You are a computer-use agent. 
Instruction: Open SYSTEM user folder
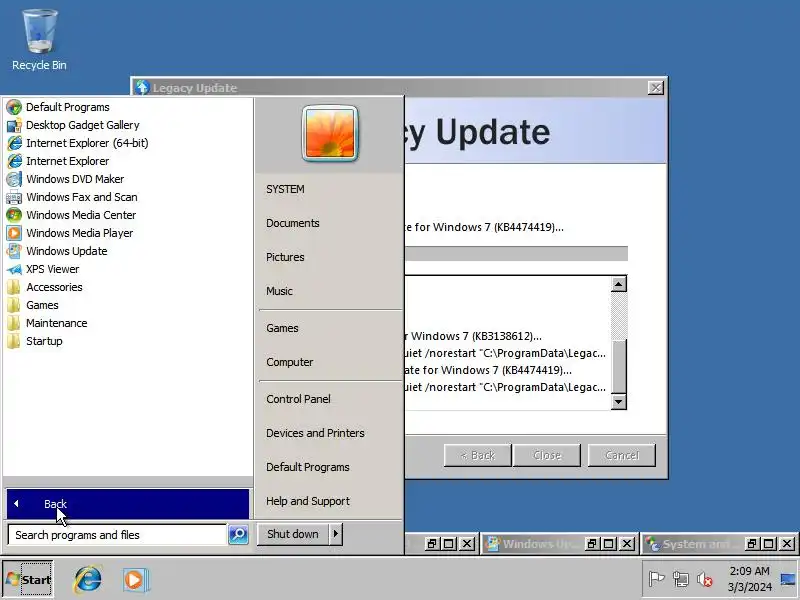[x=285, y=189]
